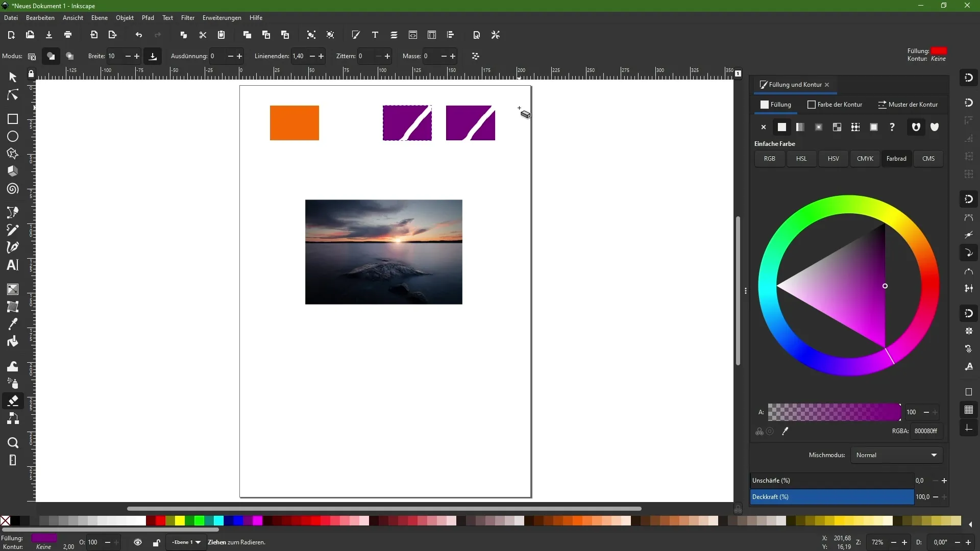980x551 pixels.
Task: Set fill to no paint X button
Action: [x=764, y=127]
